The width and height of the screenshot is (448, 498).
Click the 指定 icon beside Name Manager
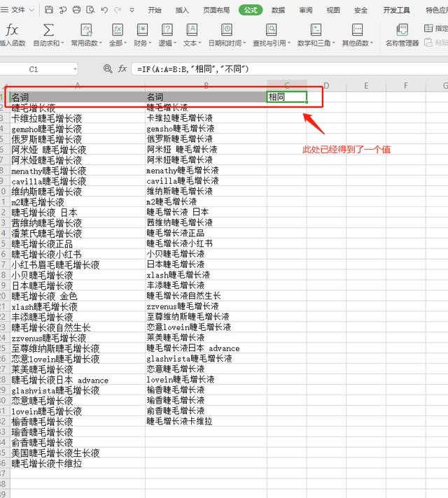click(x=428, y=28)
